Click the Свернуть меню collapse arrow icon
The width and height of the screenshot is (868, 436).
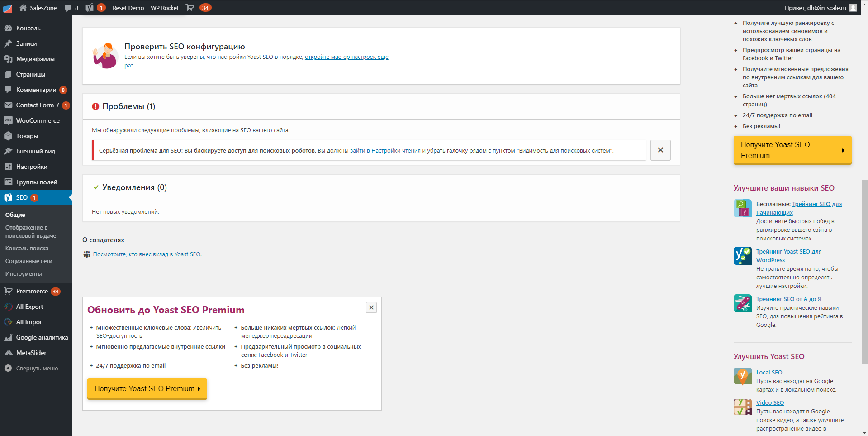tap(8, 368)
